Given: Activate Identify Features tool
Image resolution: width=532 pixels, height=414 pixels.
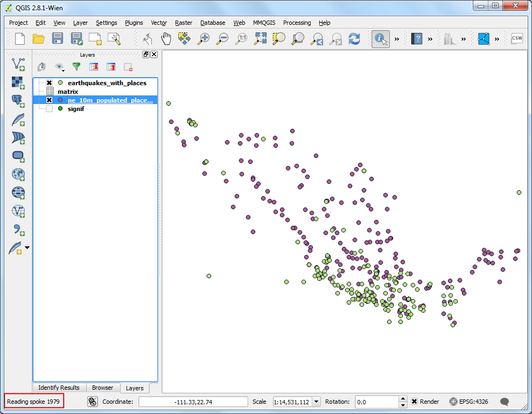Looking at the screenshot, I should click(380, 39).
